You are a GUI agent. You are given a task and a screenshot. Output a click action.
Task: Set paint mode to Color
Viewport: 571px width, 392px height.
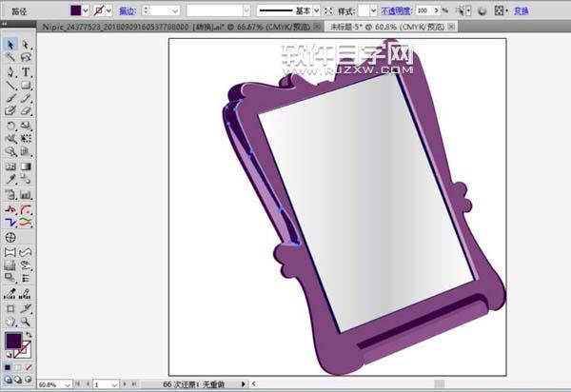8,367
